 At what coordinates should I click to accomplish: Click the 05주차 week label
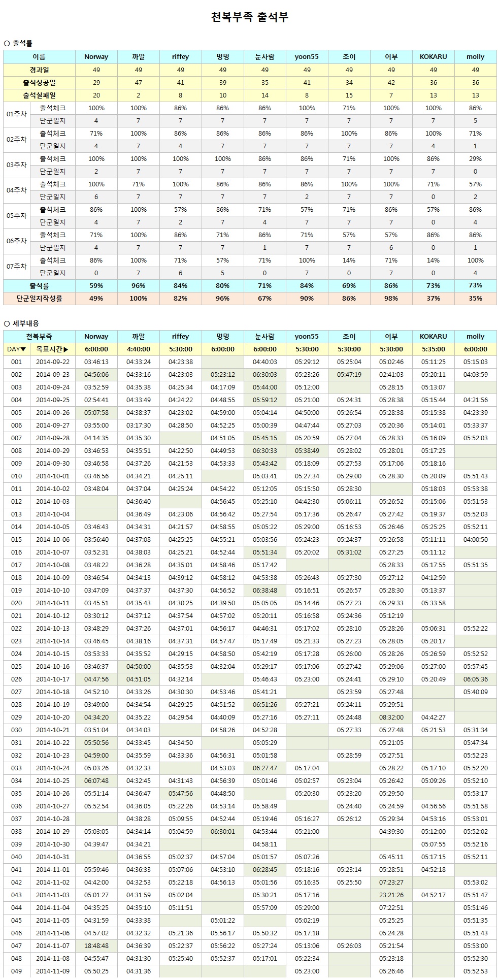point(17,216)
